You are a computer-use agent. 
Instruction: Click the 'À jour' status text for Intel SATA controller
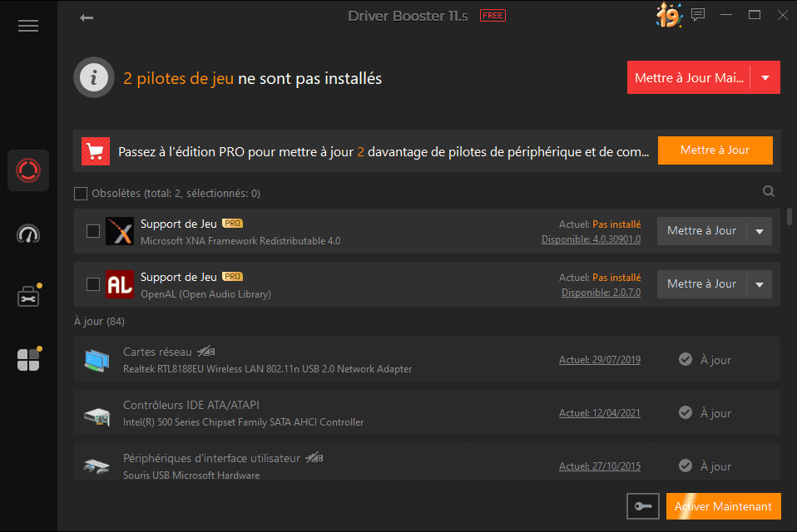click(x=715, y=413)
